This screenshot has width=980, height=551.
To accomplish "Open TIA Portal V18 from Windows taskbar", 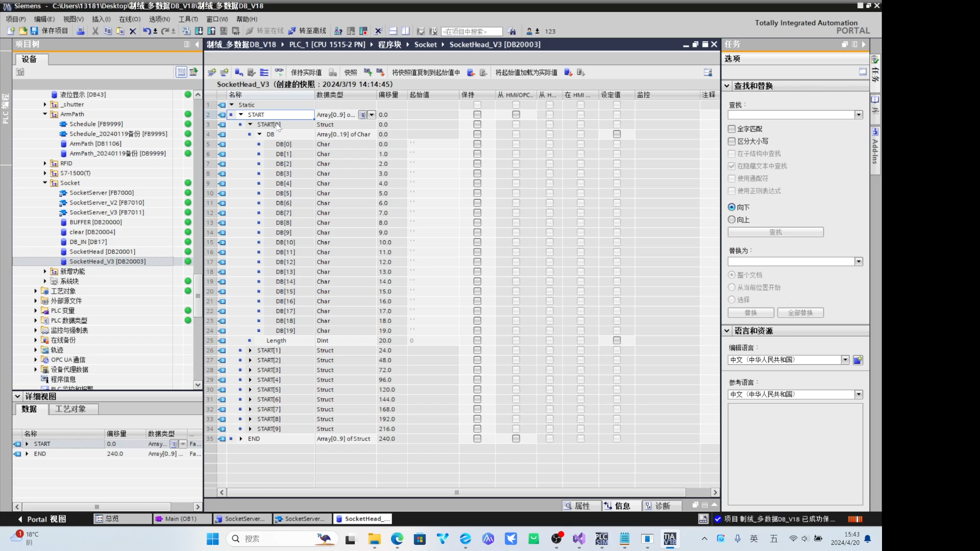I will [670, 539].
